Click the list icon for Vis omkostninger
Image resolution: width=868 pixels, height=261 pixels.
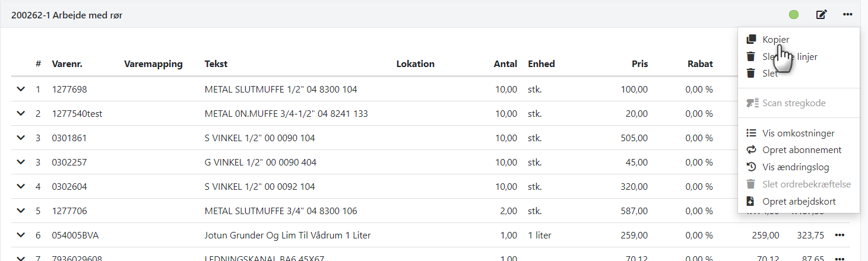coord(751,133)
